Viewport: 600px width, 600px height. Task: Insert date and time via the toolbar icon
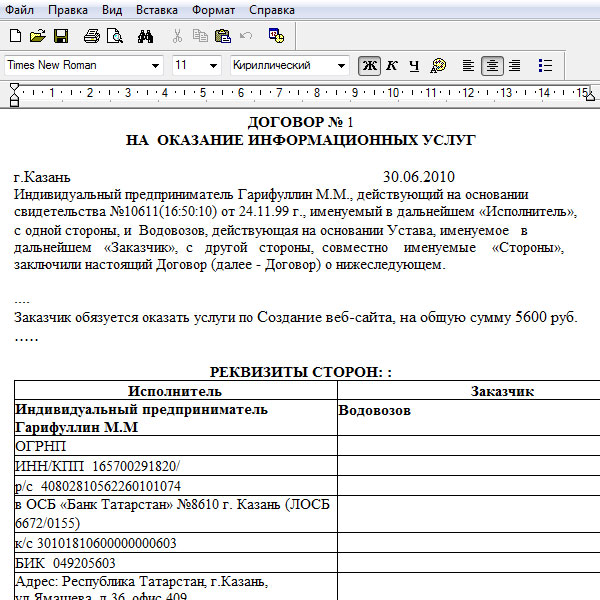(x=277, y=36)
